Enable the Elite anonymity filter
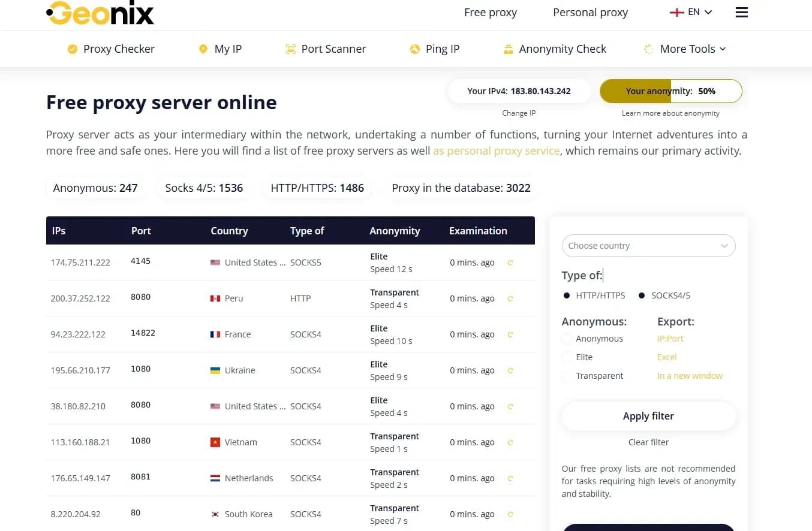Screen dimensions: 812x531 pos(567,357)
